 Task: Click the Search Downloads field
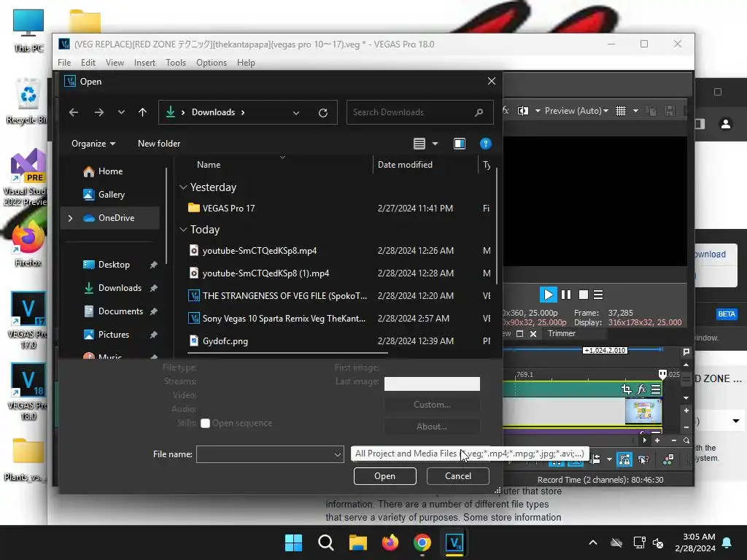(x=419, y=112)
